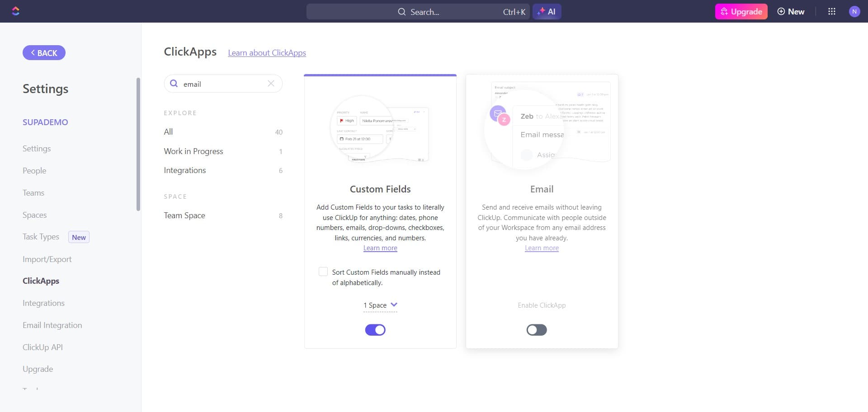
Task: Click the magnifier icon in ClickApps search
Action: tap(174, 84)
